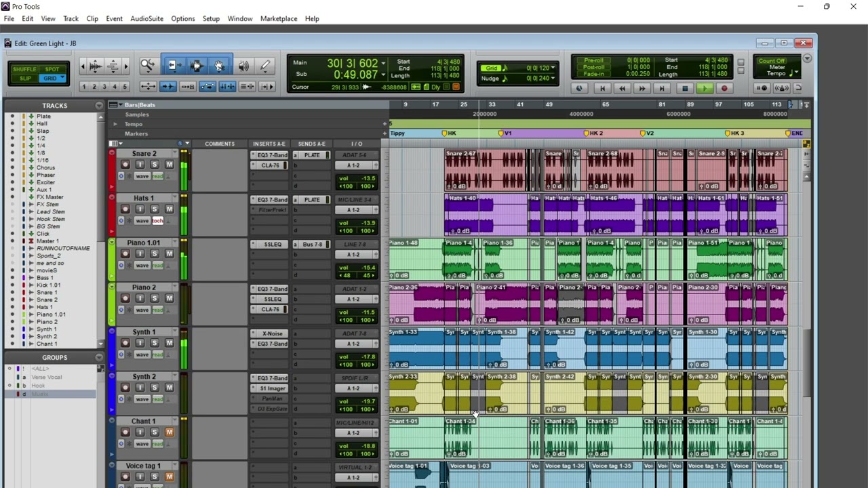
Task: Open Nudge value dropdown arrow
Action: tap(553, 79)
